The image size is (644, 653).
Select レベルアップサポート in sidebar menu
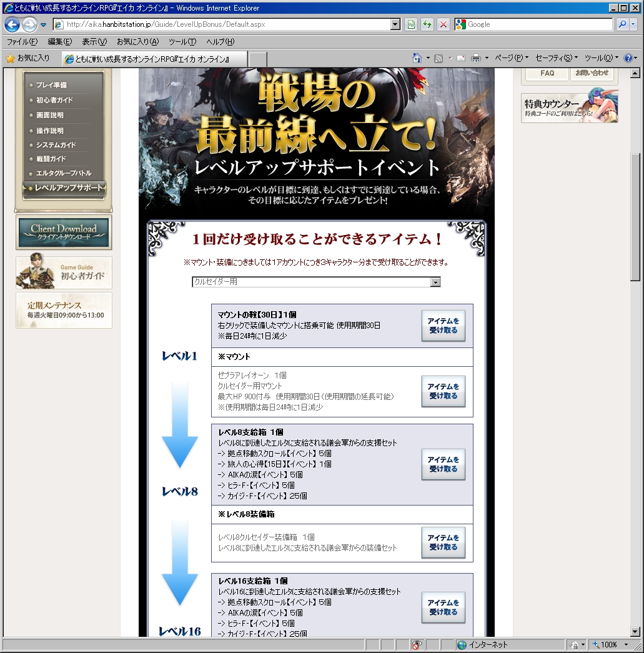64,188
